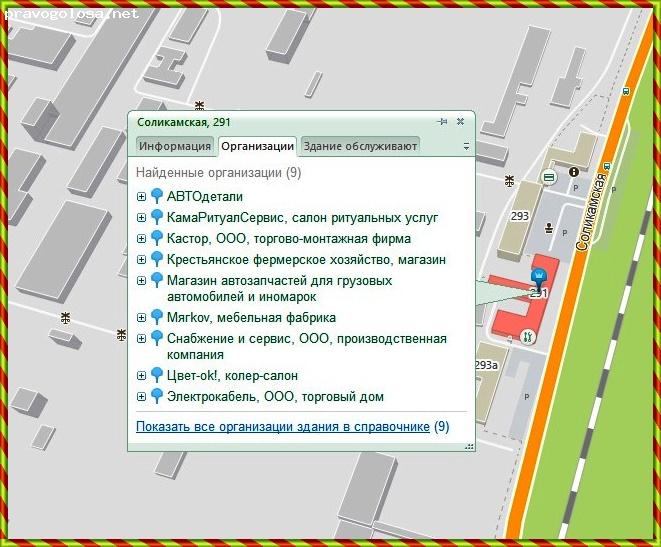This screenshot has height=547, width=661.
Task: Click the pin icon beside Мяgкоv
Action: (156, 317)
